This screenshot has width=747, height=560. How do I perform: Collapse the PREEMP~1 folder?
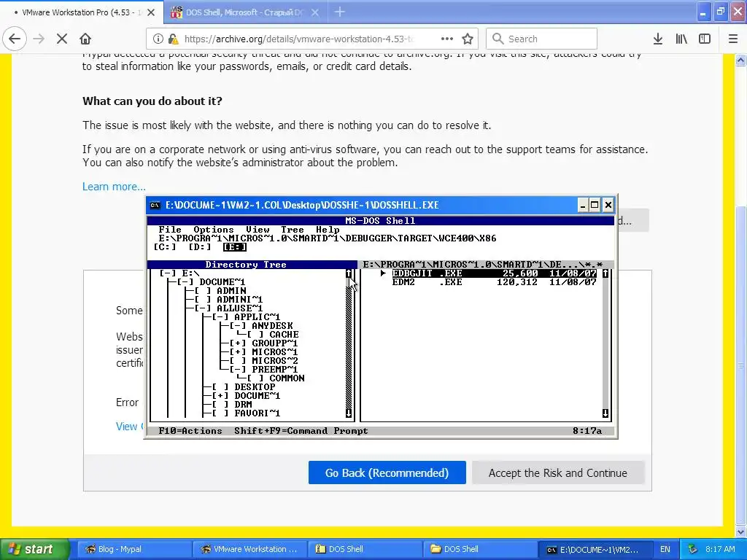238,370
